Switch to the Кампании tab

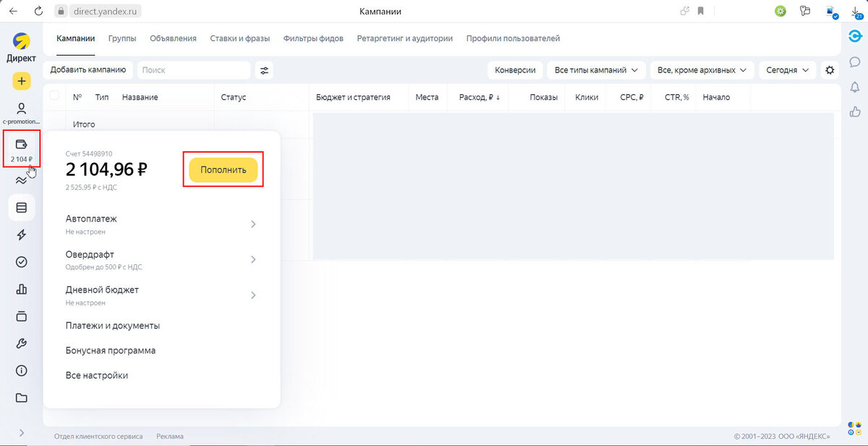point(76,38)
